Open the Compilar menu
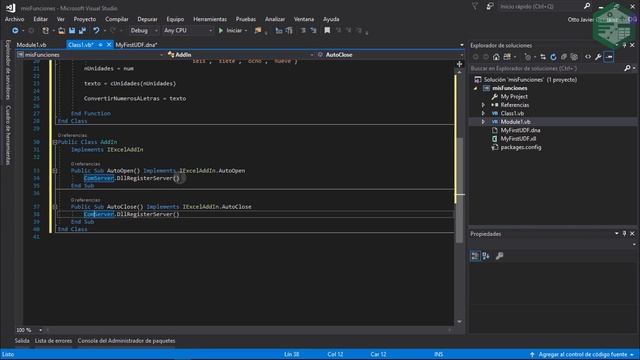This screenshot has width=640, height=360. pyautogui.click(x=117, y=19)
